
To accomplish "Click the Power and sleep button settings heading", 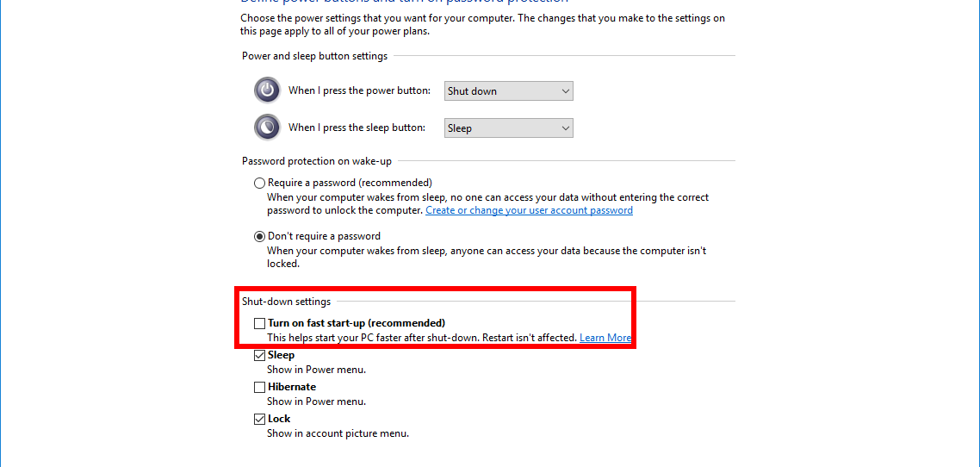I will pos(314,56).
